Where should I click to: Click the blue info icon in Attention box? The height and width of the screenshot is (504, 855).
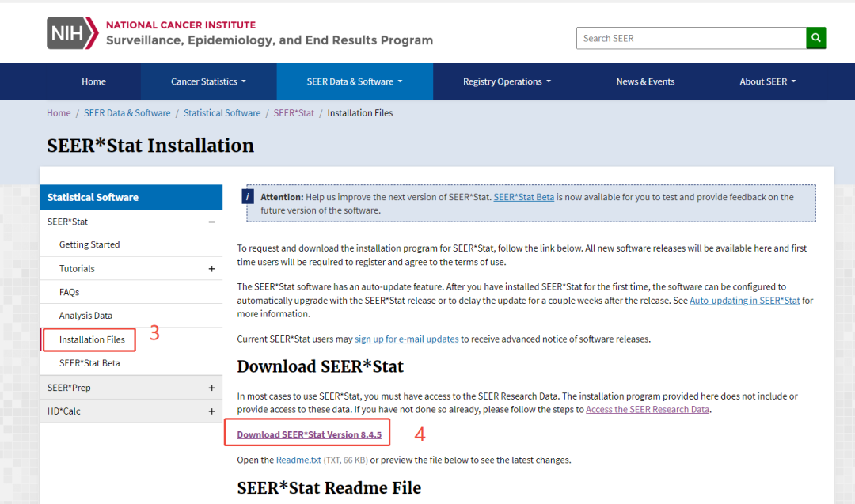coord(248,197)
